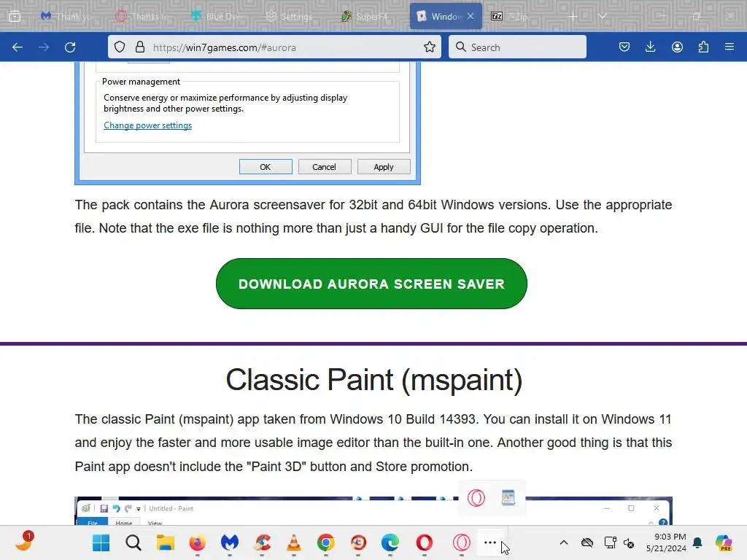Open the Extensions puzzle icon
The image size is (747, 560).
coord(703,47)
